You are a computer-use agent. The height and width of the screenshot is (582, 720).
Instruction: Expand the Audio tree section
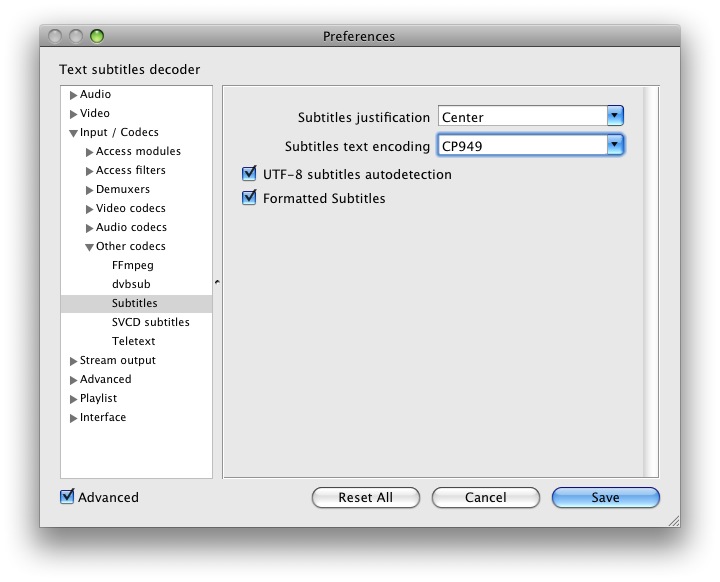[x=73, y=95]
